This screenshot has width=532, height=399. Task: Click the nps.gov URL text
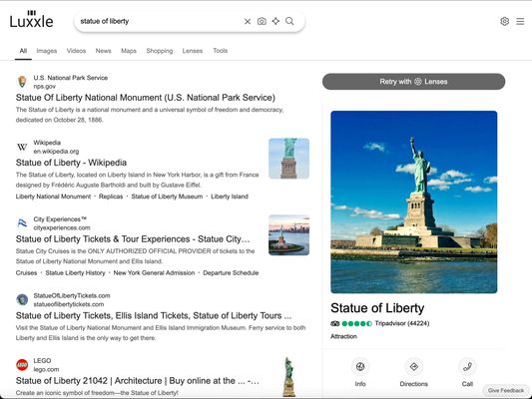45,87
